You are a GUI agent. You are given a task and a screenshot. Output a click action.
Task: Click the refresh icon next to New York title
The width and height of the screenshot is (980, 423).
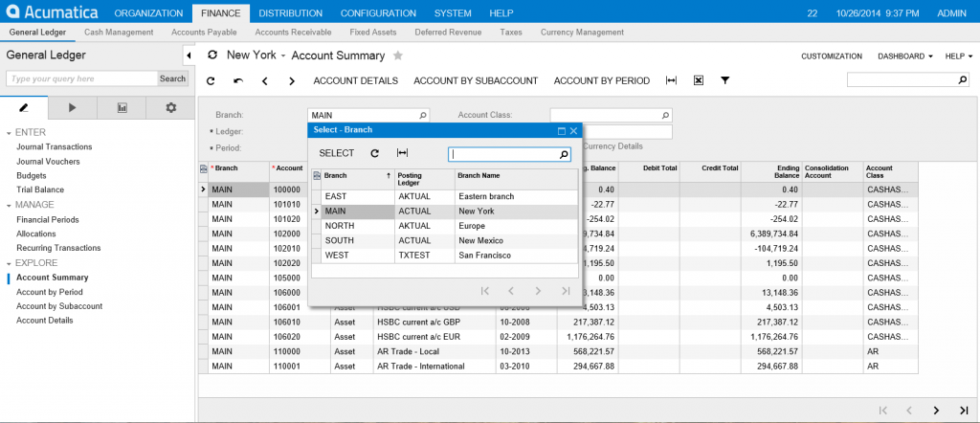(212, 56)
